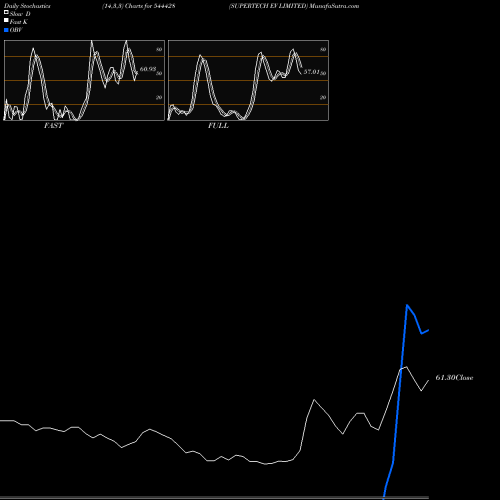Click the 20 axis label in FULL chart
500x500 pixels.
tap(323, 97)
